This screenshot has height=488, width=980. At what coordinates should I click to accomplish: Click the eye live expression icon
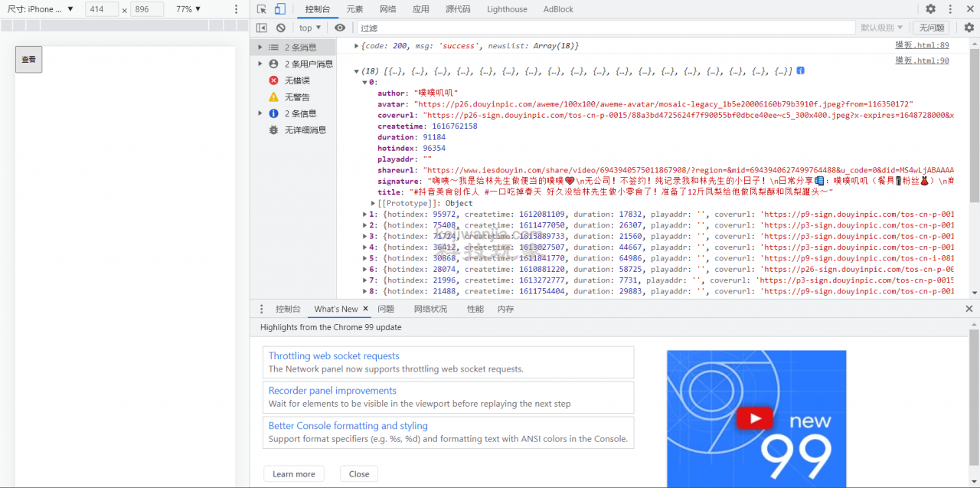[x=340, y=28]
